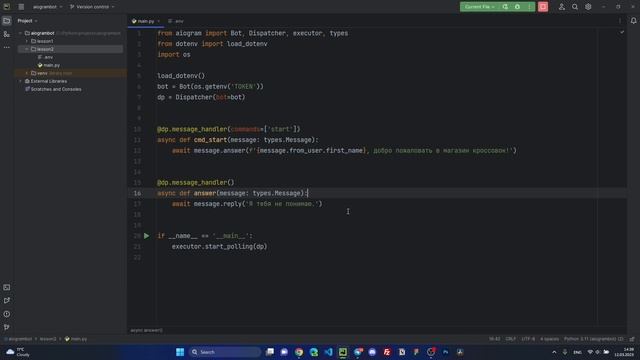640x360 pixels.
Task: Click main.py breadcrumb in navigation bar
Action: pyautogui.click(x=76, y=339)
